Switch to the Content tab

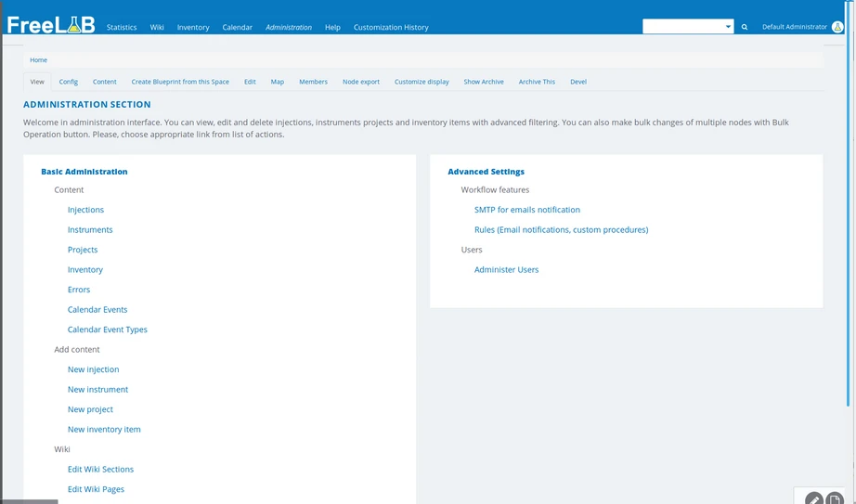[104, 82]
